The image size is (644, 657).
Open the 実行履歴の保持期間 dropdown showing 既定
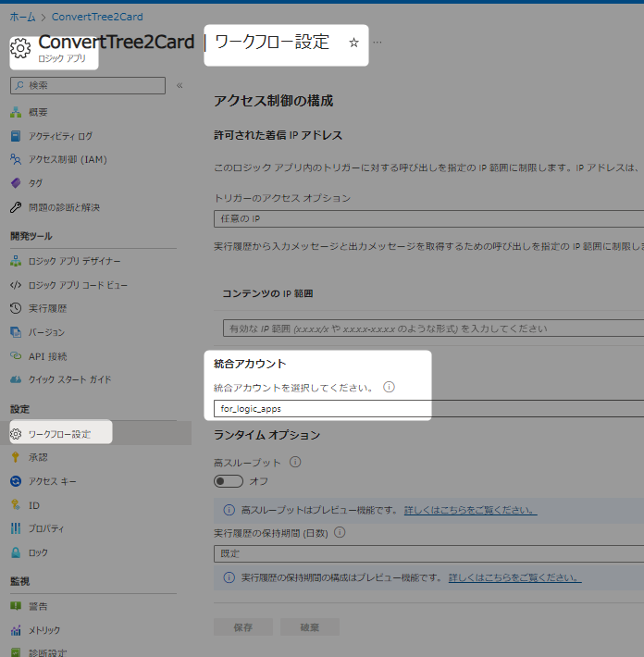[x=428, y=553]
